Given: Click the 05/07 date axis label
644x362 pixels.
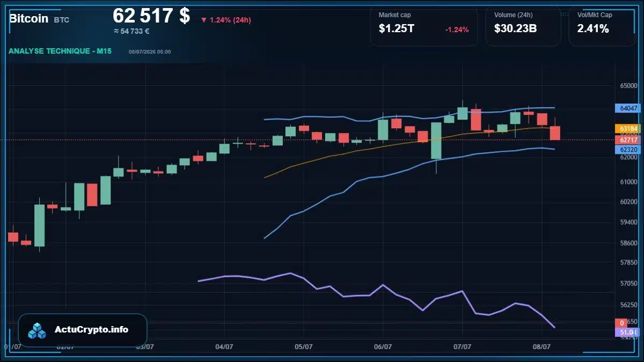Looking at the screenshot, I should [304, 347].
